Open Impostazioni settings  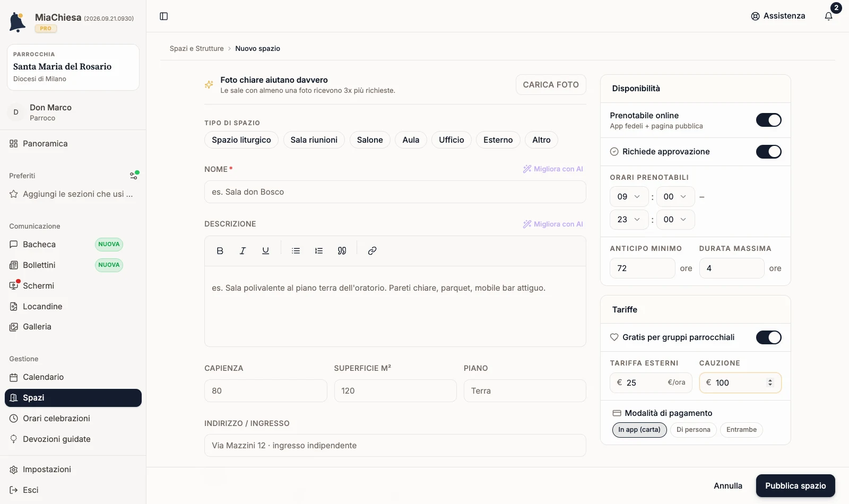(x=73, y=470)
